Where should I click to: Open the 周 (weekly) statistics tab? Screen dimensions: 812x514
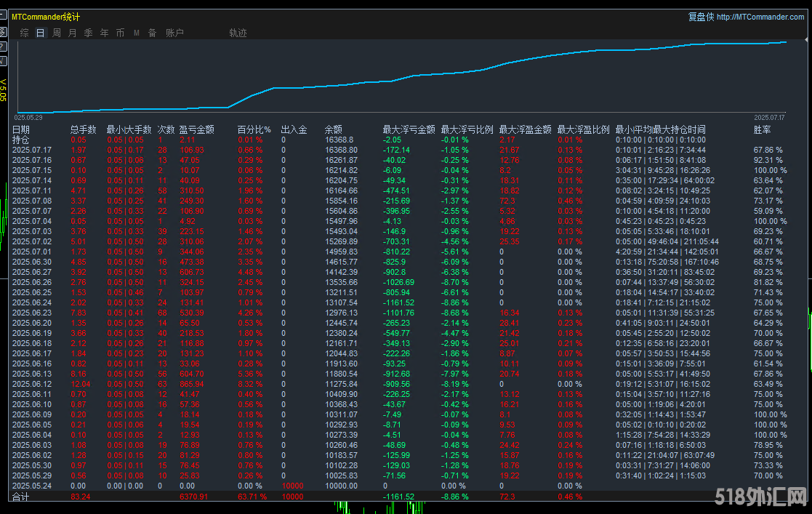[x=57, y=33]
